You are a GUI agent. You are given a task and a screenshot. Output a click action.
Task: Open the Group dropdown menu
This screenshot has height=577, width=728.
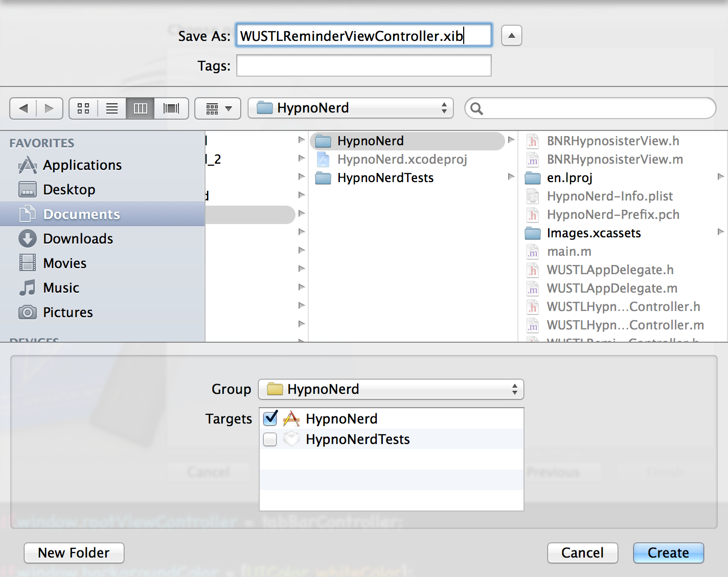[391, 389]
